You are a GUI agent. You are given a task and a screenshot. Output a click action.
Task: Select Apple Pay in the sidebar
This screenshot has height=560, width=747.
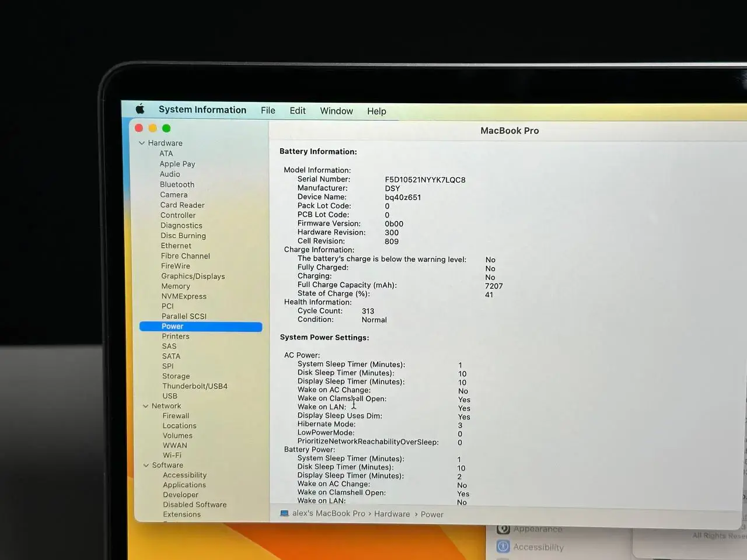click(x=177, y=164)
